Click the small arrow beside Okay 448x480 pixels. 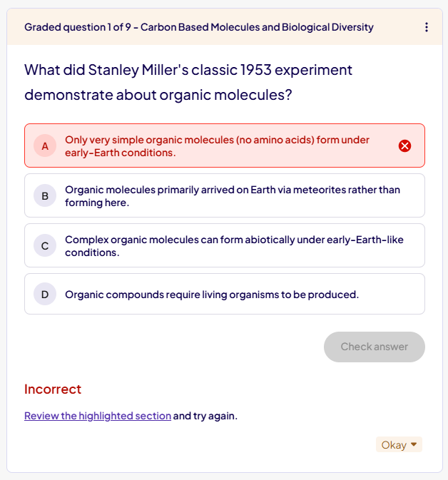click(414, 444)
